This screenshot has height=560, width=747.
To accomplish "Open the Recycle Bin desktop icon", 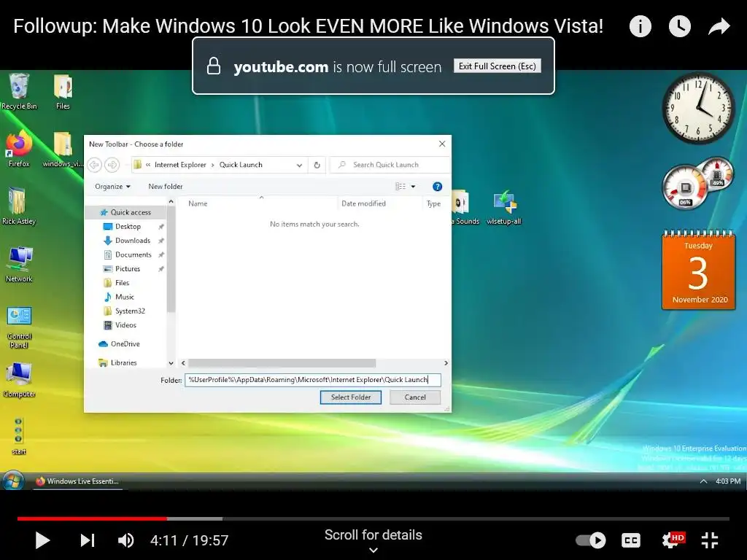I will (x=19, y=91).
